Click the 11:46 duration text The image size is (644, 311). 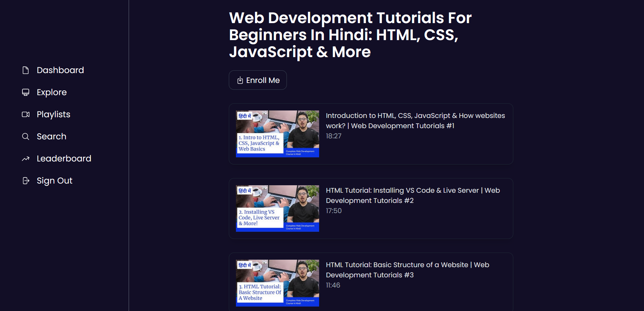click(x=333, y=285)
